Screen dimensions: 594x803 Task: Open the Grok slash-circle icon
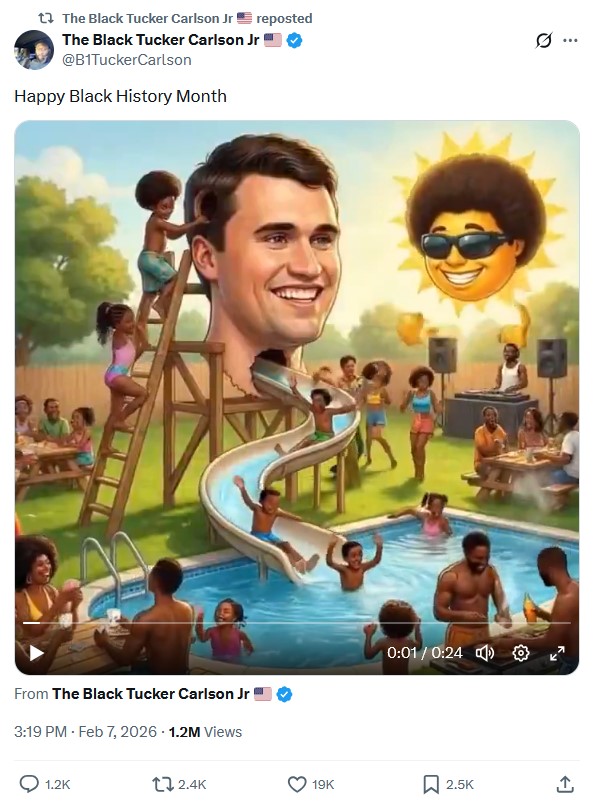tap(544, 40)
